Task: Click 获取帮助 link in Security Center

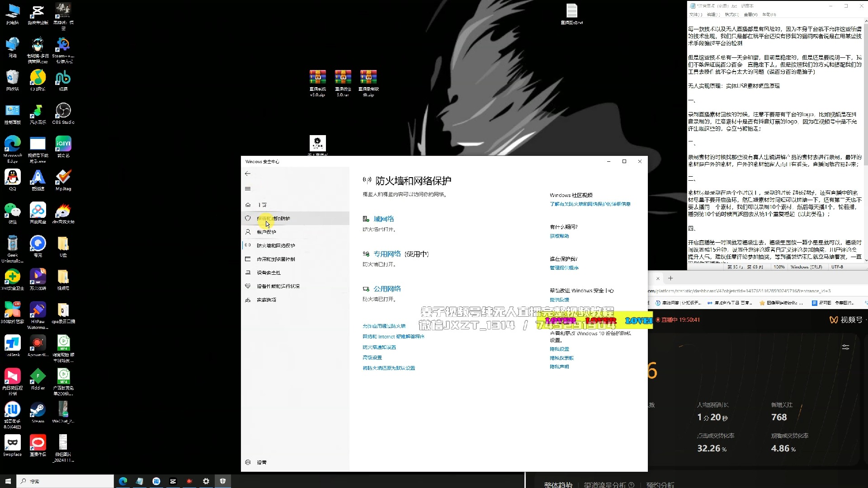Action: click(x=559, y=236)
